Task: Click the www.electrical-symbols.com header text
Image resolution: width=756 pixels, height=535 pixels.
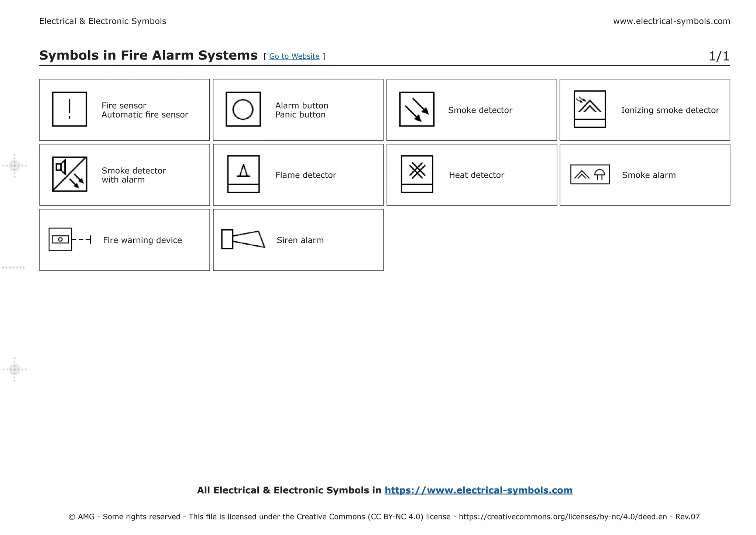Action: (671, 21)
